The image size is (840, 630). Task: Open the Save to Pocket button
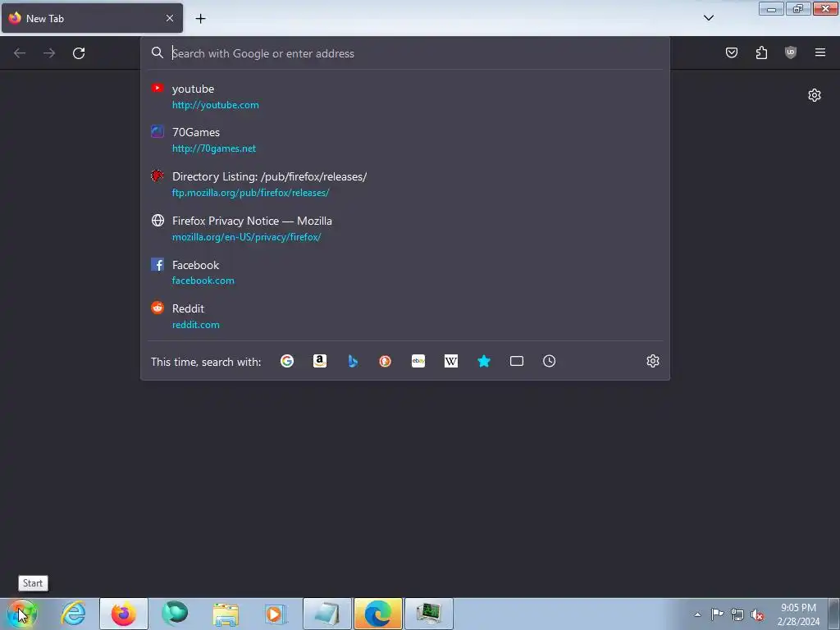pyautogui.click(x=731, y=52)
